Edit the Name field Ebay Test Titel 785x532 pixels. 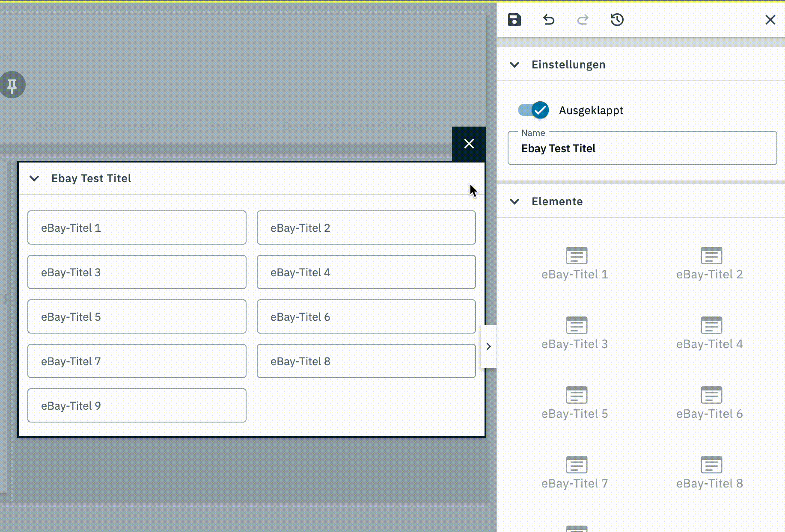pos(642,148)
